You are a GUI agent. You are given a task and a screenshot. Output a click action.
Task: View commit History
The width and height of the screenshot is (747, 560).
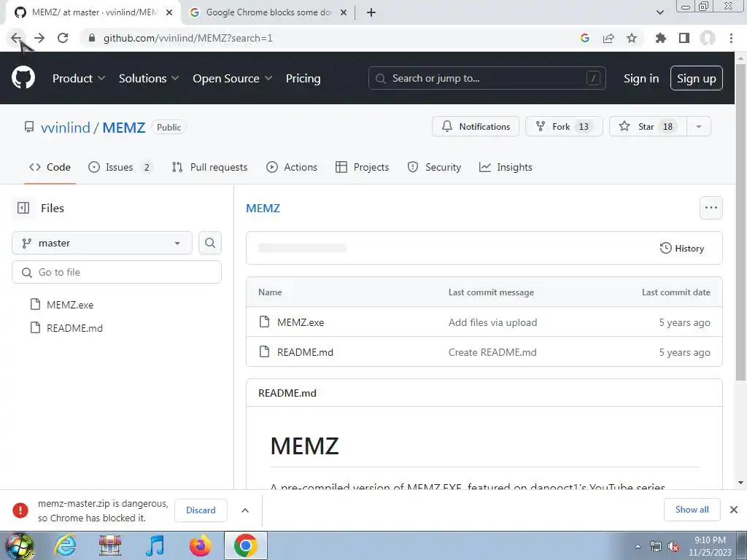(x=682, y=248)
